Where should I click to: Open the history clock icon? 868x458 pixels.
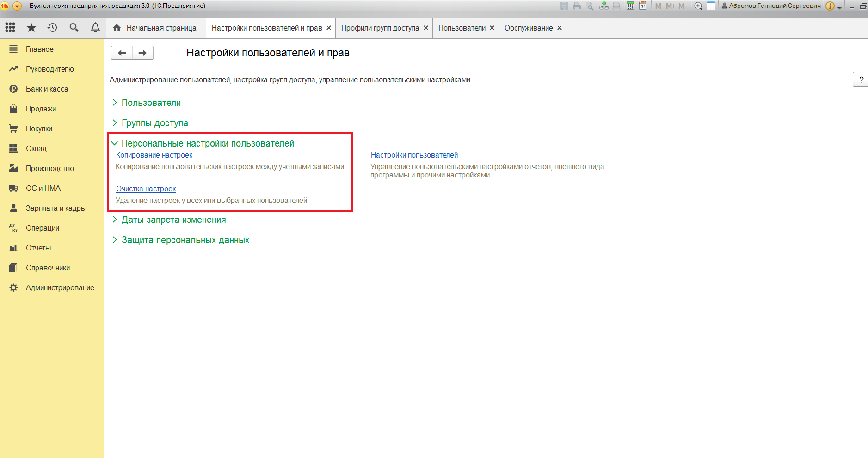pos(52,28)
